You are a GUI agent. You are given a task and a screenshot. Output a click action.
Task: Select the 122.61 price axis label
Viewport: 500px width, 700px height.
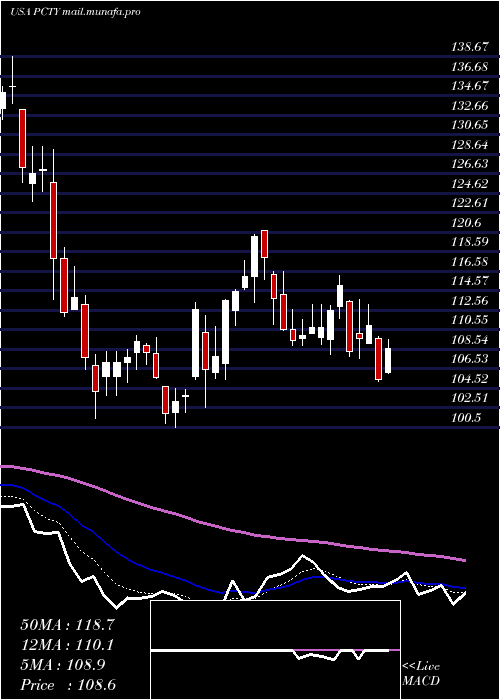[470, 203]
